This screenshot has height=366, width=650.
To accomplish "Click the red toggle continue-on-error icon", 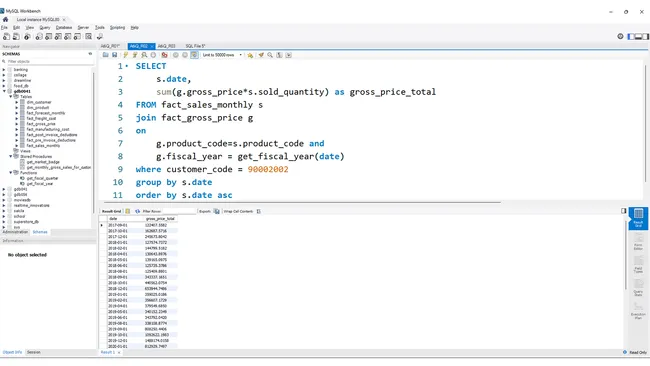I will 164,55.
